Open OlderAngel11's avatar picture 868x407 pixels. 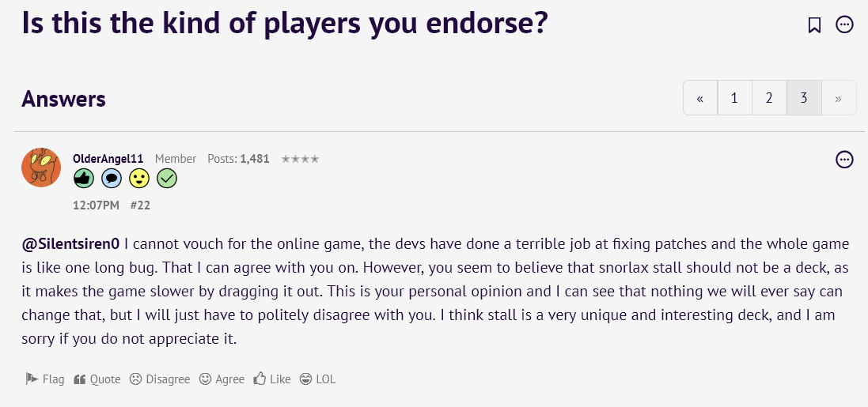41,168
